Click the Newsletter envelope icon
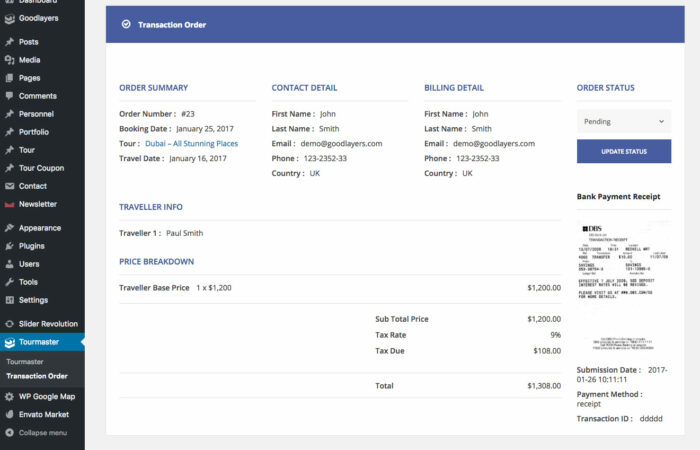700x450 pixels. (9, 204)
